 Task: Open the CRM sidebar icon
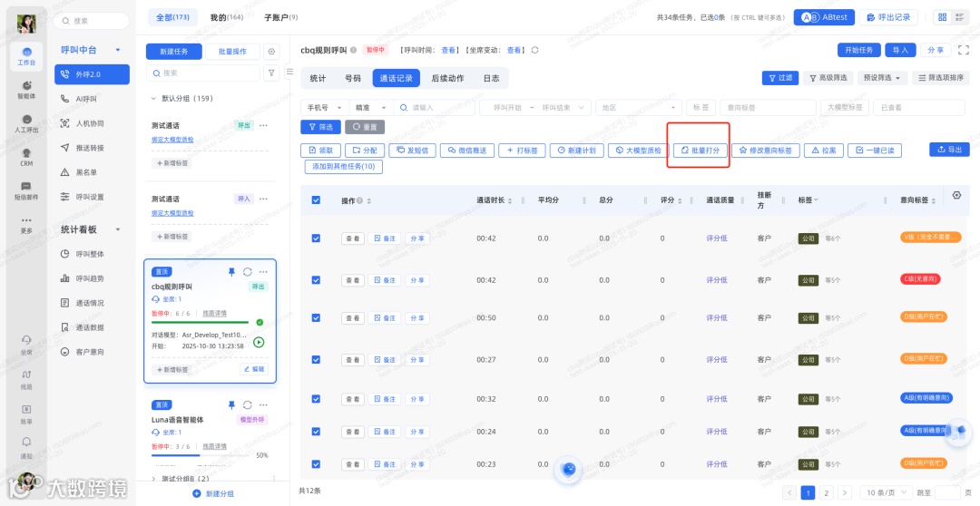26,157
